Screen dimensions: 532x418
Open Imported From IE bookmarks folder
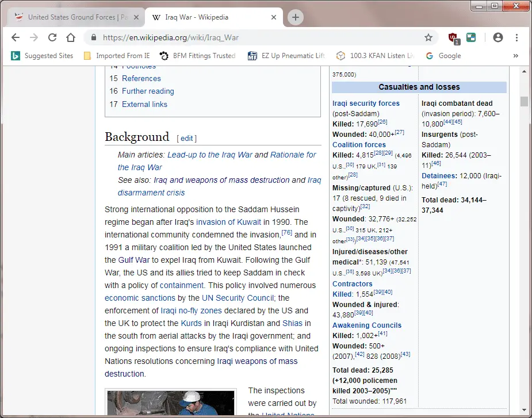tap(117, 56)
